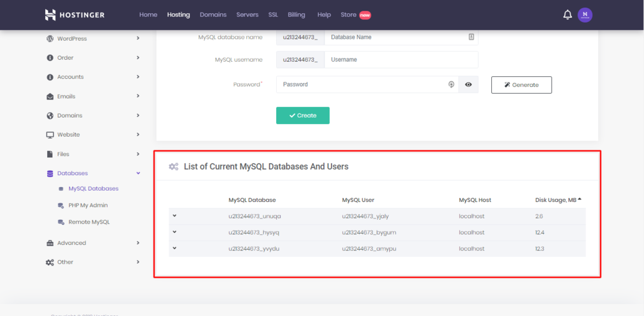Click the Emails envelope icon
The image size is (644, 316).
50,96
